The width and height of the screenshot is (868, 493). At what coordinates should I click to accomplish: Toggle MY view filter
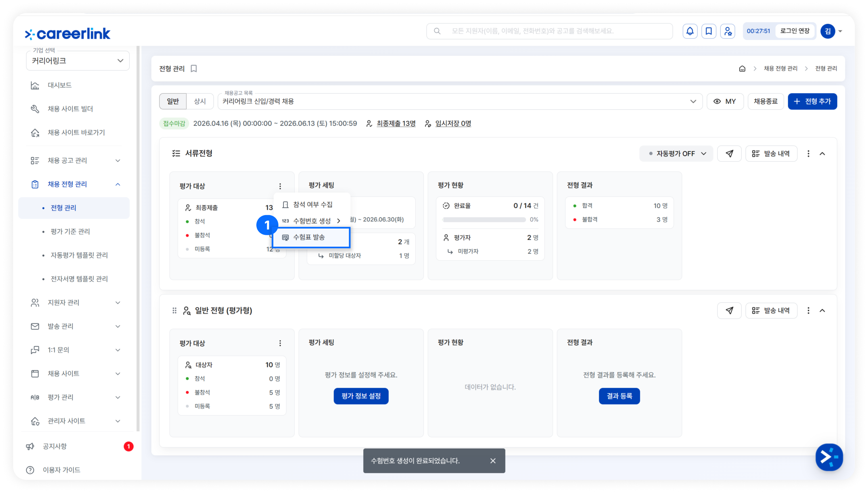point(725,102)
